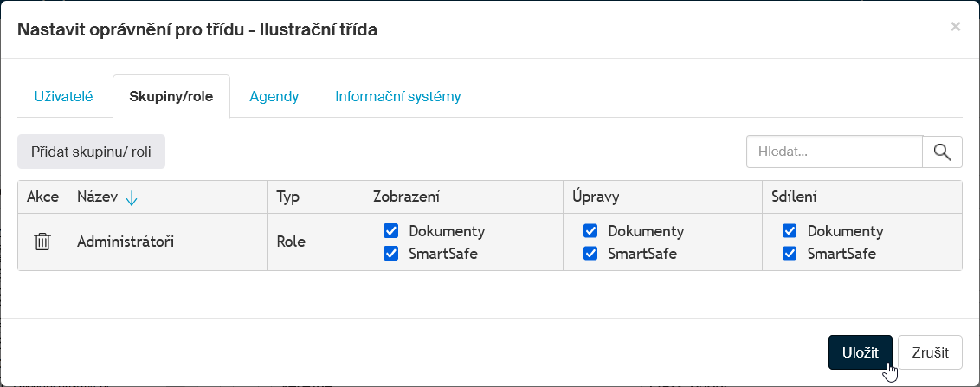Viewport: 980px width, 387px height.
Task: Uncheck Dokumenty under Zobrazení
Action: click(x=390, y=231)
